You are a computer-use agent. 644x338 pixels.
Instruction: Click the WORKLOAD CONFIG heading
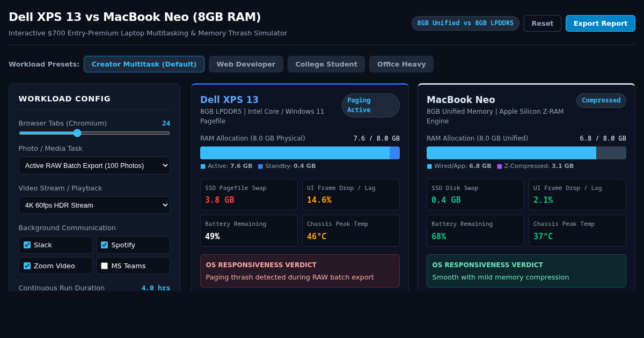[x=64, y=99]
